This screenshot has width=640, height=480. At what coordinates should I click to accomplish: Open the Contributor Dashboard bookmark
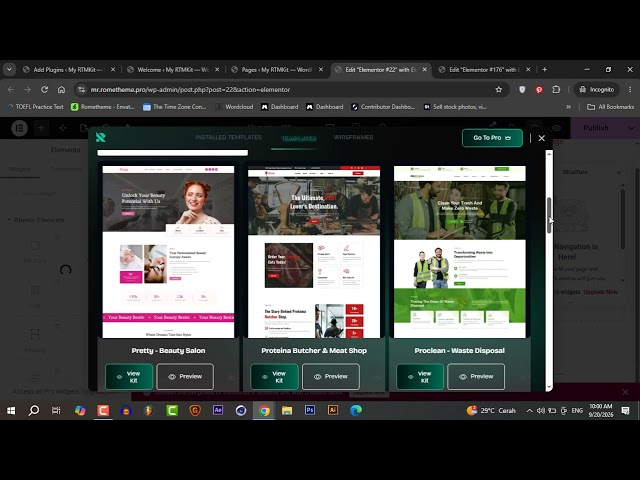pyautogui.click(x=383, y=107)
